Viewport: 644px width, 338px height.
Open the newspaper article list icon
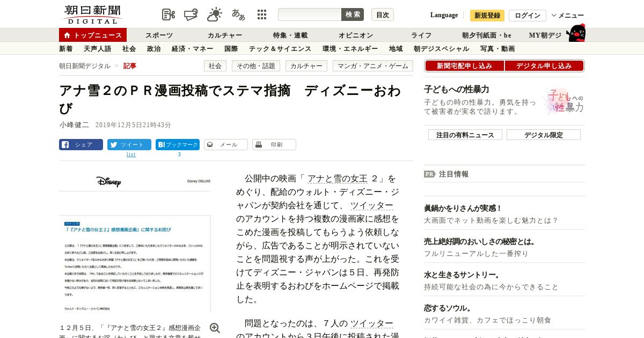tap(169, 14)
